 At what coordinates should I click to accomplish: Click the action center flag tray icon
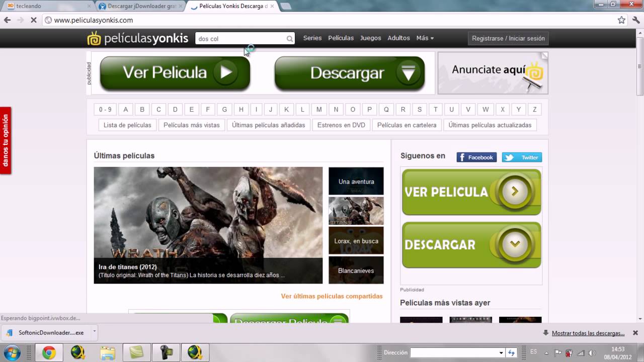coord(558,352)
